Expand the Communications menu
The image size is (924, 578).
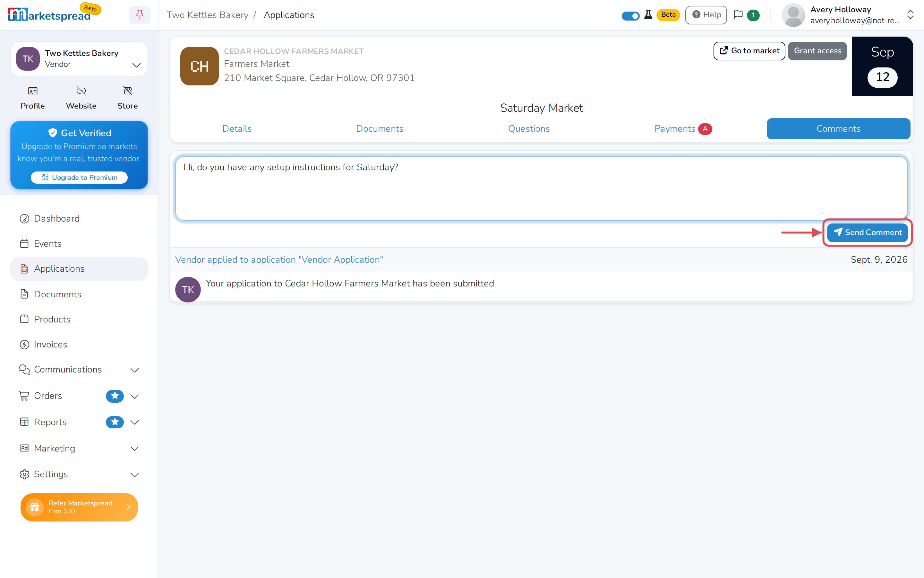click(79, 370)
